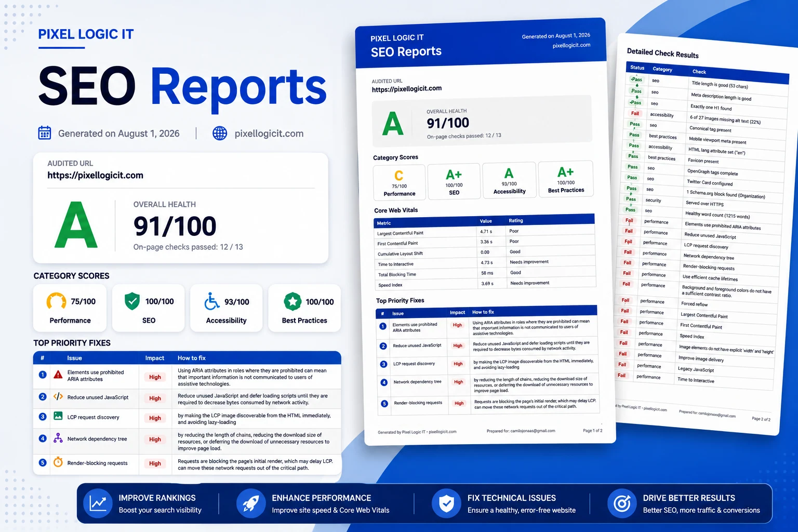Click the green SEO shield checkmark icon
The width and height of the screenshot is (798, 532).
(132, 301)
